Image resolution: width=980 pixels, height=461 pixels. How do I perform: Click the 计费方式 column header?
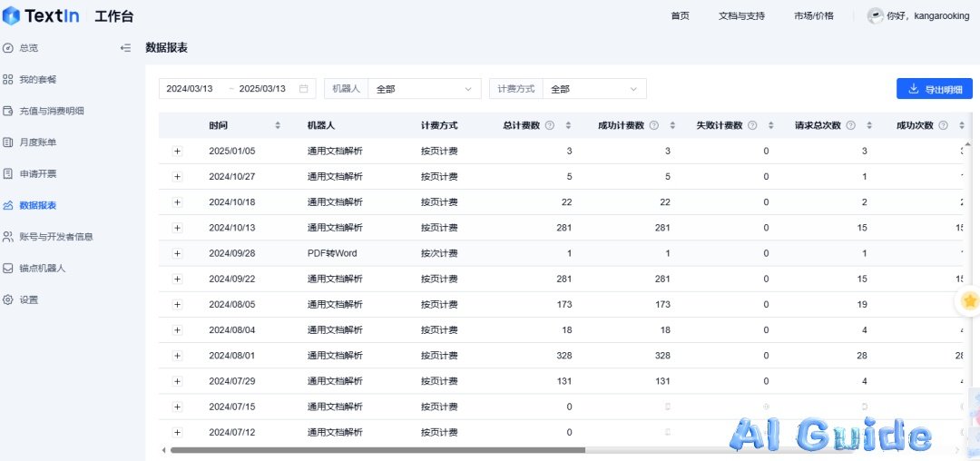pos(439,125)
